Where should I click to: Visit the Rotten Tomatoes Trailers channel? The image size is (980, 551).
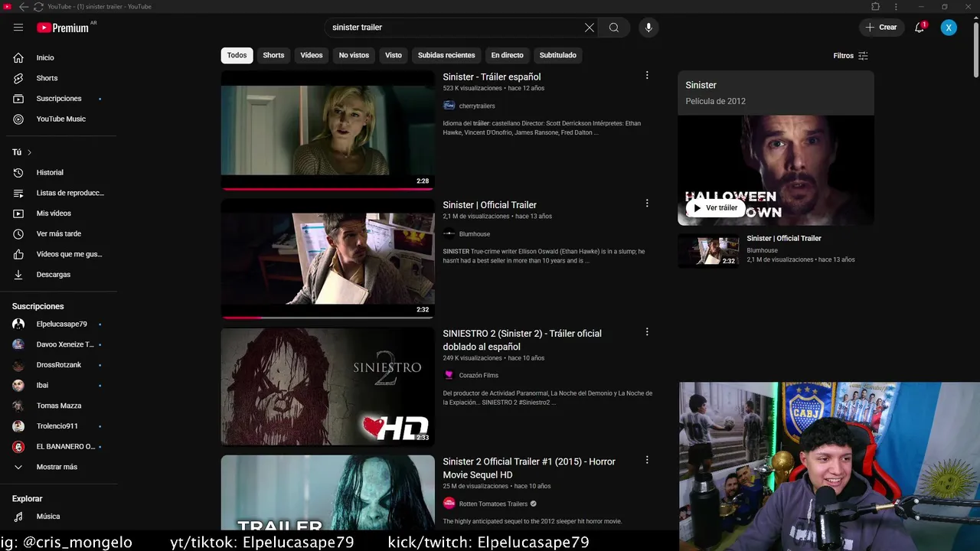(493, 504)
